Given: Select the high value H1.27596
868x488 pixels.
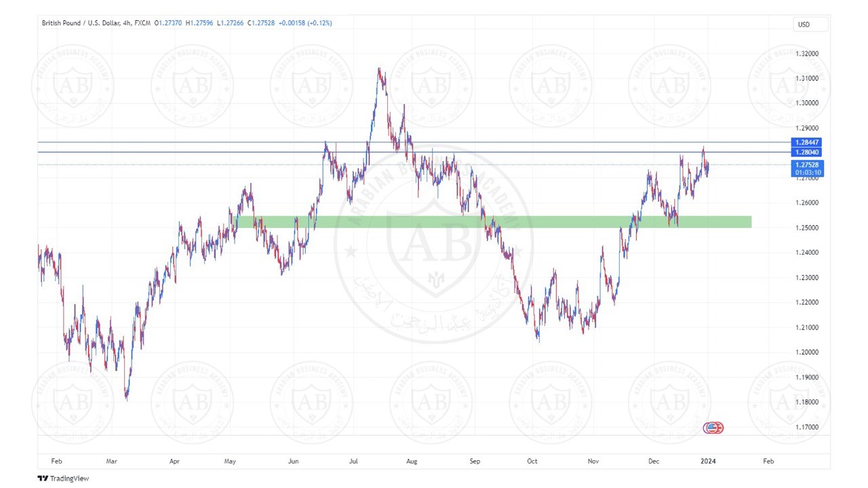Looking at the screenshot, I should pos(199,23).
